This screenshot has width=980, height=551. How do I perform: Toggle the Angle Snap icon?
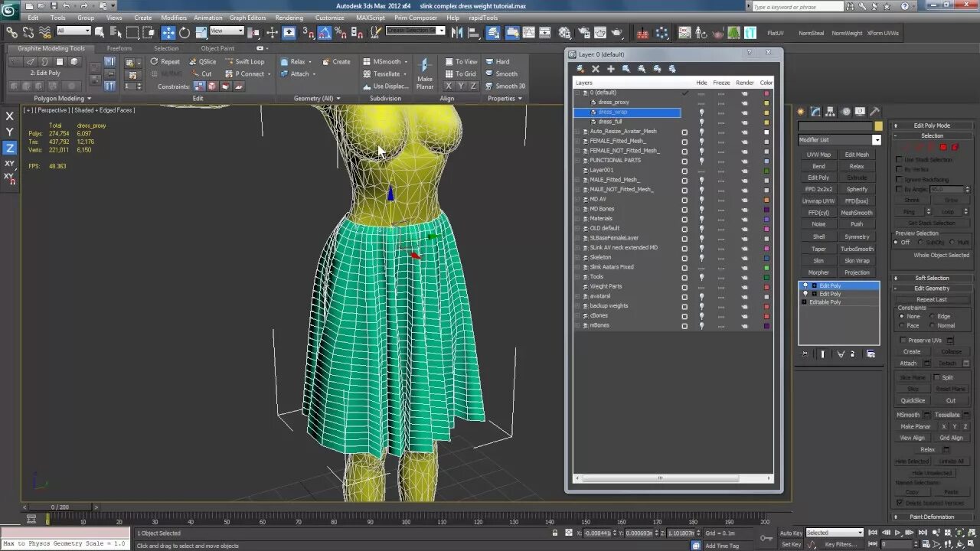[x=325, y=33]
